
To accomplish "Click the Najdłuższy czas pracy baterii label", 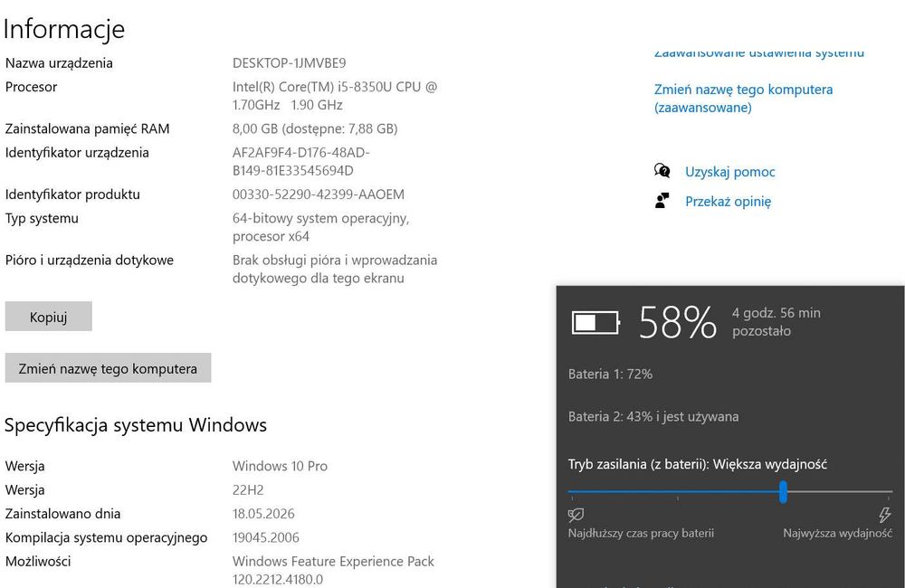I will [641, 533].
